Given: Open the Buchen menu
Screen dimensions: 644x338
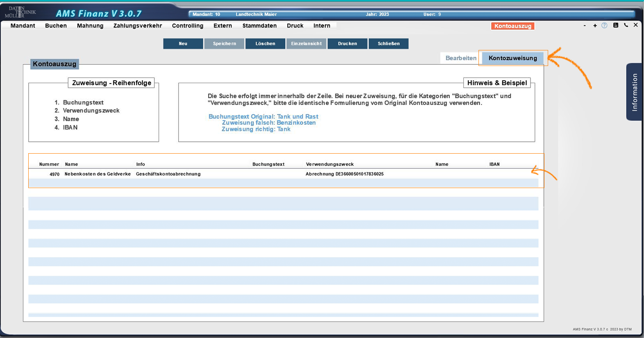Looking at the screenshot, I should tap(56, 25).
